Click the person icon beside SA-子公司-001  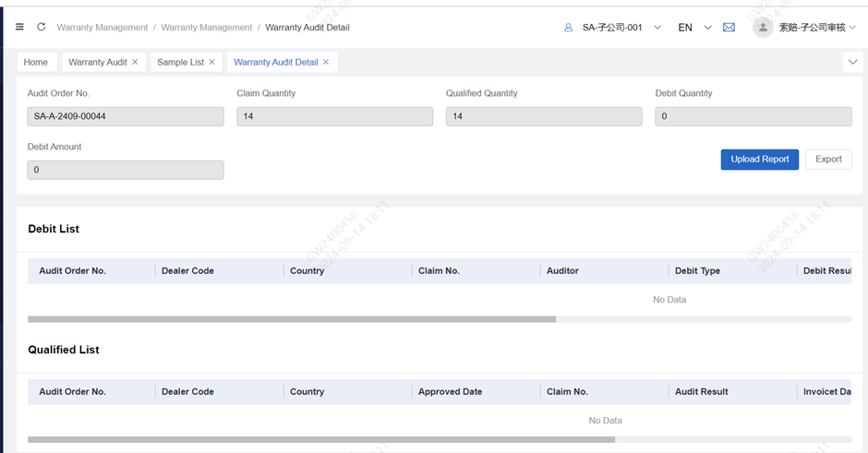568,27
